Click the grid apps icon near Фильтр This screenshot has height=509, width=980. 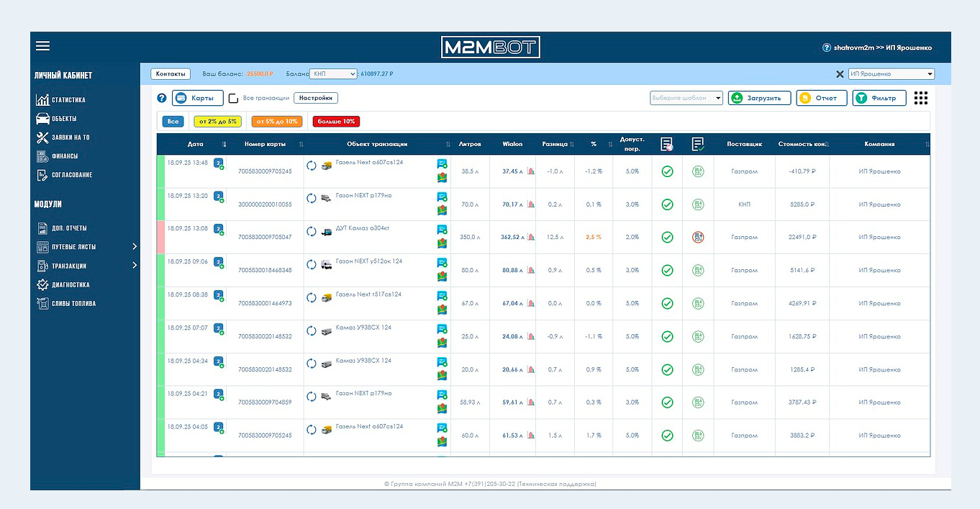[x=920, y=98]
